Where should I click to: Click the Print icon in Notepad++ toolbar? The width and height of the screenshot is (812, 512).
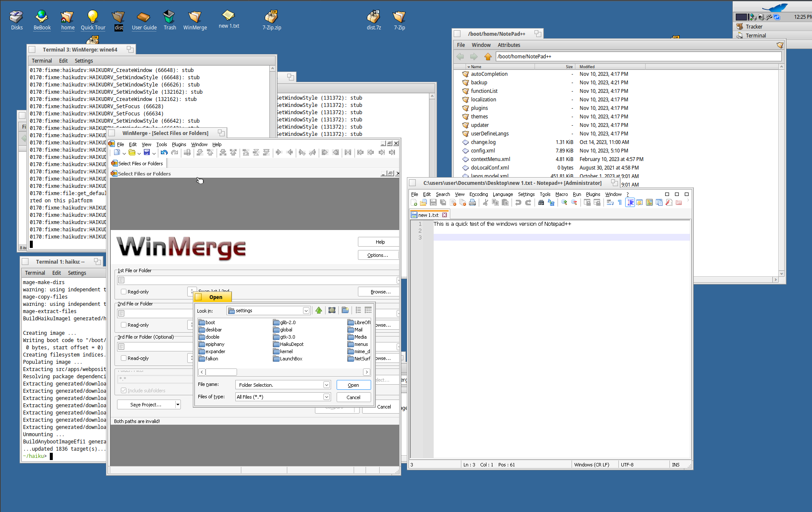click(x=472, y=203)
